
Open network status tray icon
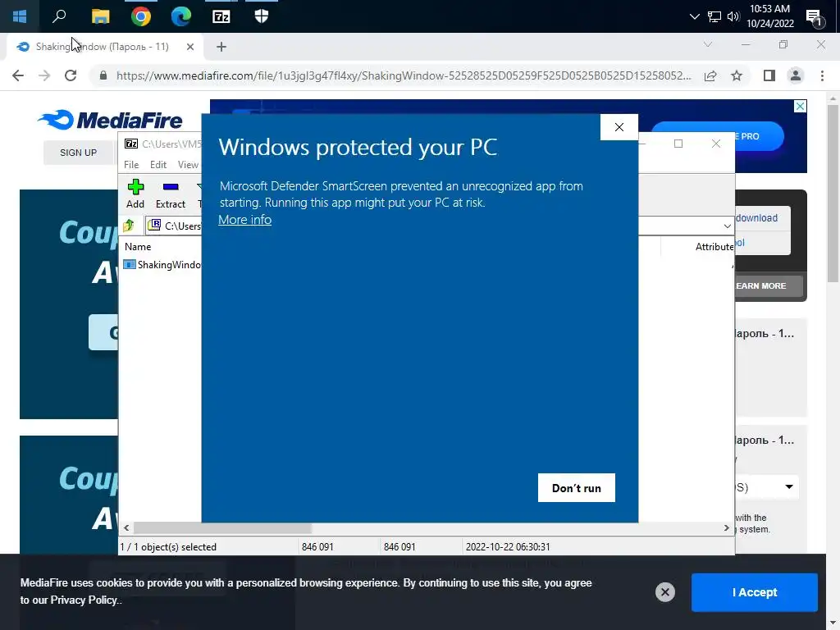click(714, 16)
